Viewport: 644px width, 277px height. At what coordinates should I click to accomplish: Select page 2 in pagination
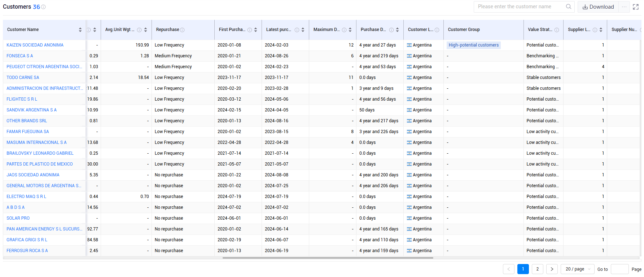point(538,269)
